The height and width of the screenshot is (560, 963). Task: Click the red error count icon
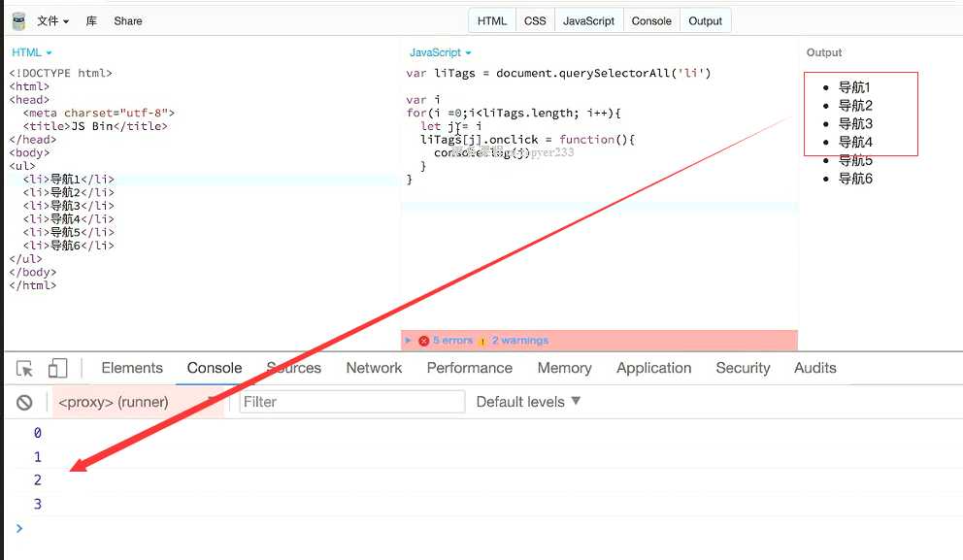(x=424, y=341)
